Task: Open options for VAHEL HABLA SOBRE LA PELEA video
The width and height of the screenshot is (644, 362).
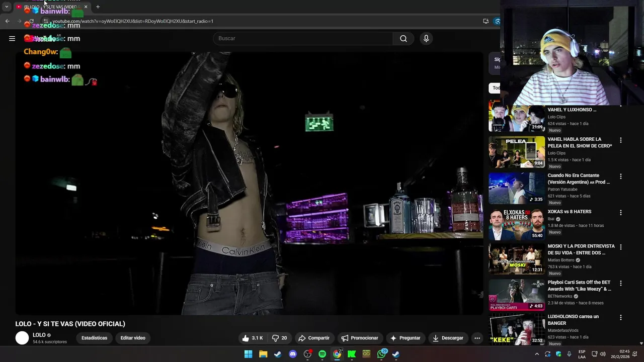Action: click(x=620, y=140)
